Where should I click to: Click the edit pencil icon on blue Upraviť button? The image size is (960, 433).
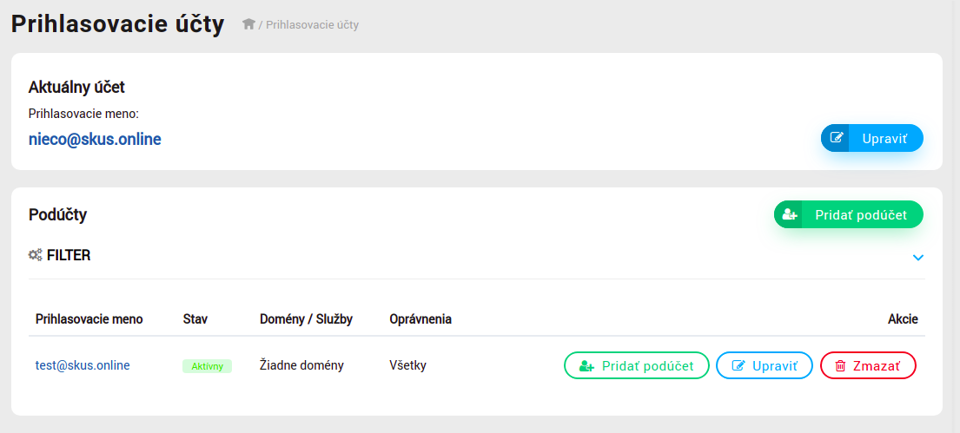836,138
